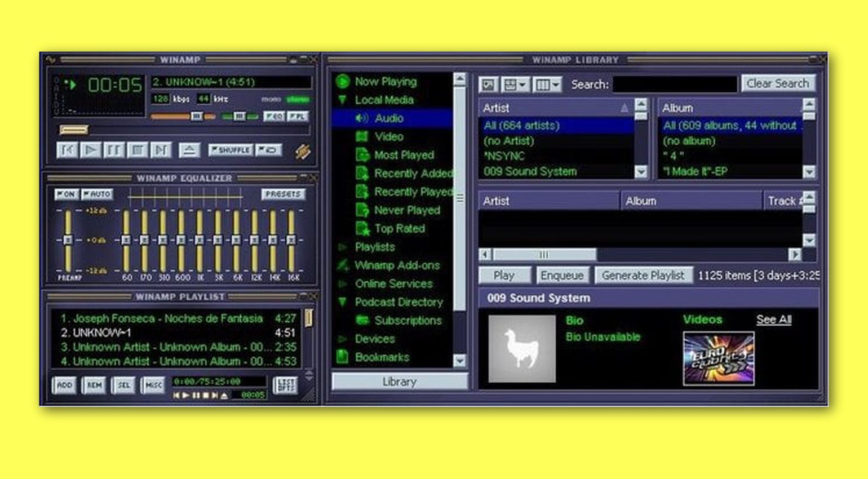Click the balance slider in main window
Image resolution: width=868 pixels, height=479 pixels.
tap(240, 117)
